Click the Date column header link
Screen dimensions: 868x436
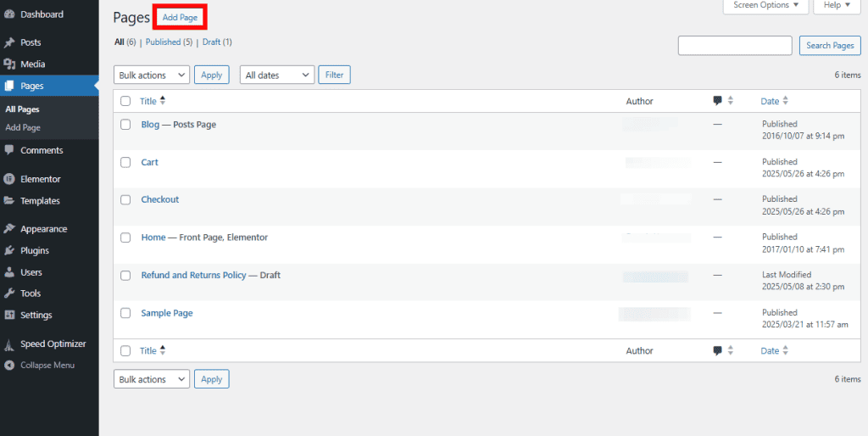(x=770, y=101)
